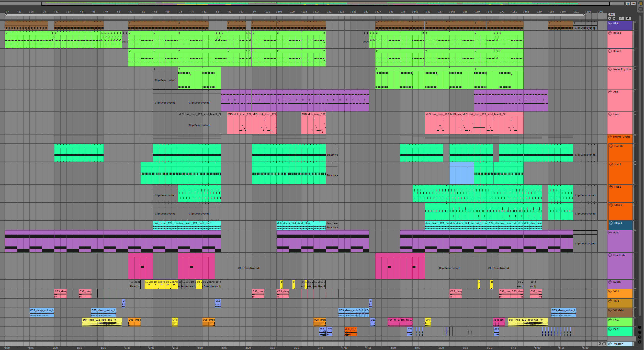Fold the Drums Group track
Image resolution: width=644 pixels, height=350 pixels.
pos(610,137)
